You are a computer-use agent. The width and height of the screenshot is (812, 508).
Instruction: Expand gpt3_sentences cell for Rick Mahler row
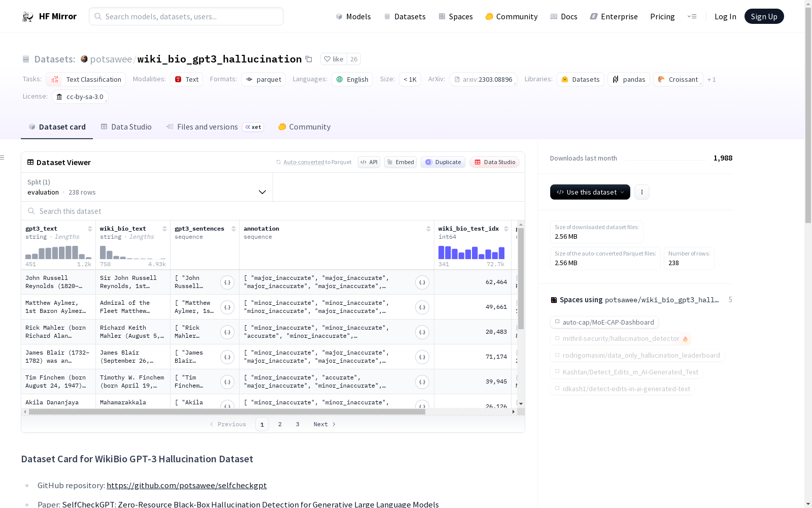point(227,332)
